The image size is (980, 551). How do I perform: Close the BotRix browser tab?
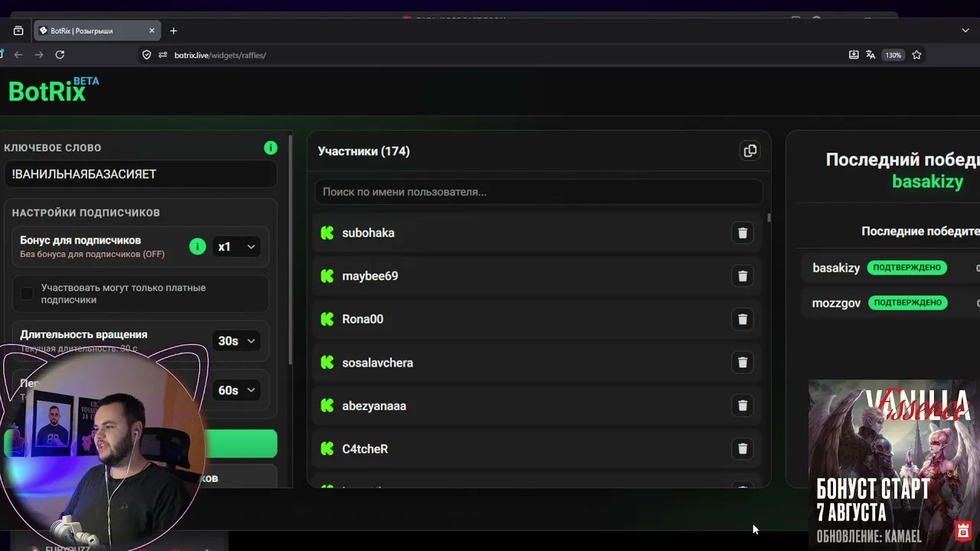[x=152, y=31]
